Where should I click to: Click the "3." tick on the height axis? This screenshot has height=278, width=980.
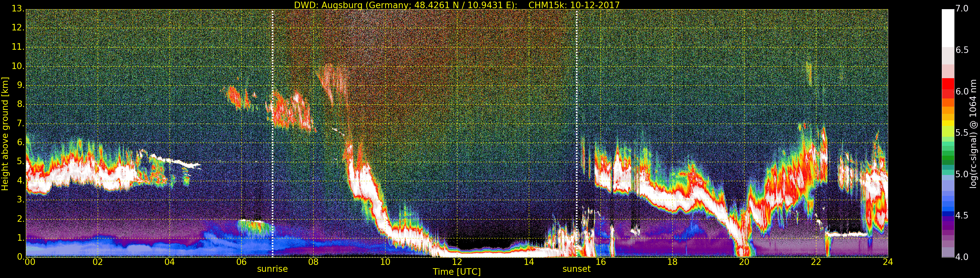point(21,200)
